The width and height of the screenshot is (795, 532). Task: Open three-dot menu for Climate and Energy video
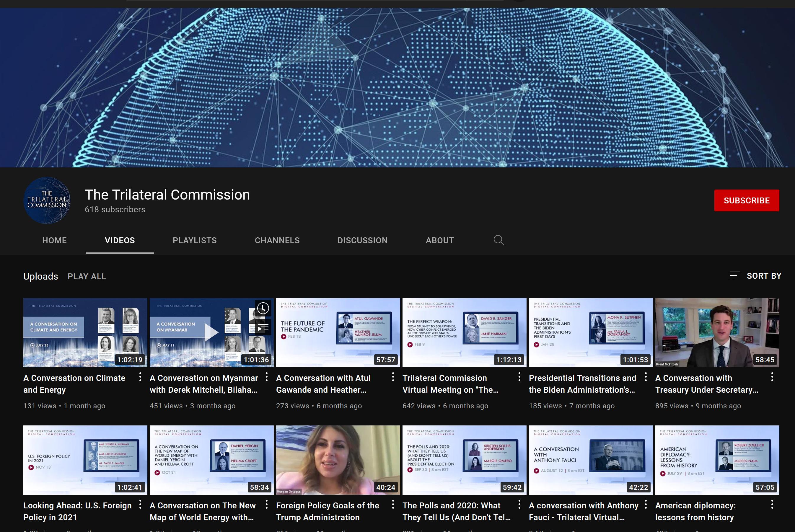140,377
